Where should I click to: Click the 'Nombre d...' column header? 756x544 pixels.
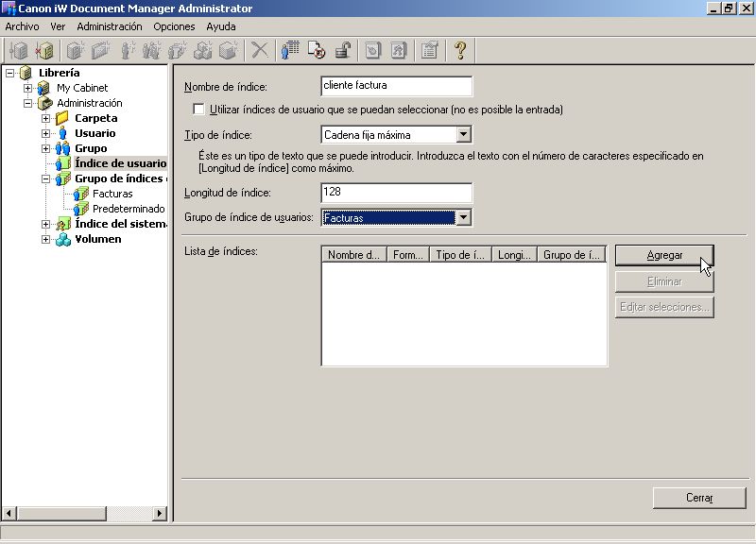click(353, 255)
